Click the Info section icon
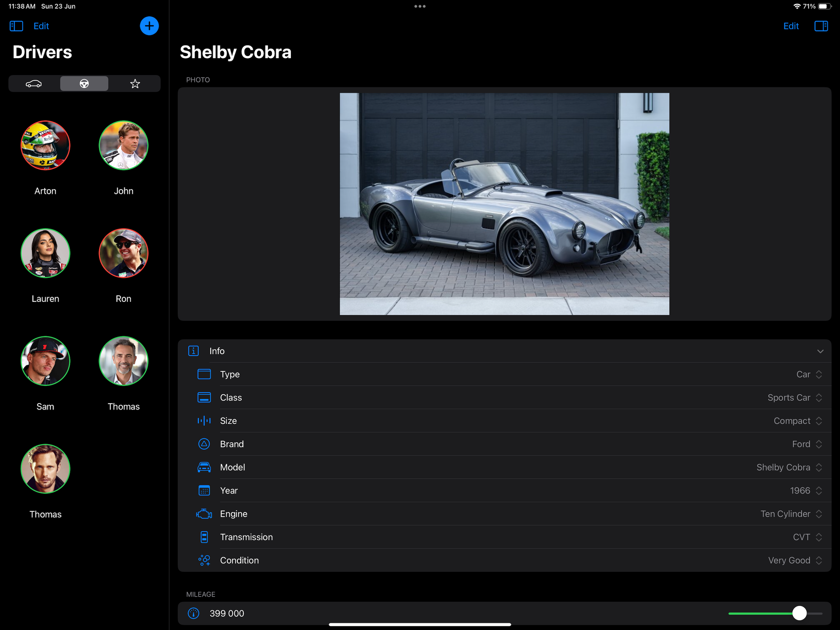The image size is (840, 630). [x=193, y=351]
